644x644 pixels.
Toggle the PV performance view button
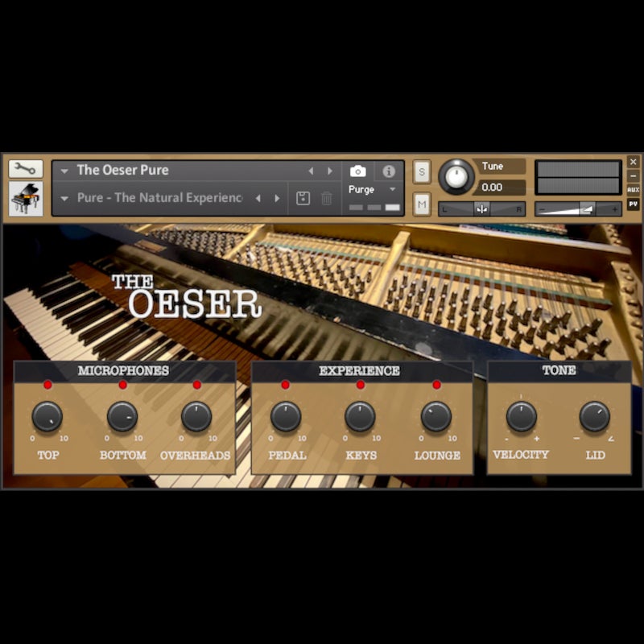click(633, 204)
